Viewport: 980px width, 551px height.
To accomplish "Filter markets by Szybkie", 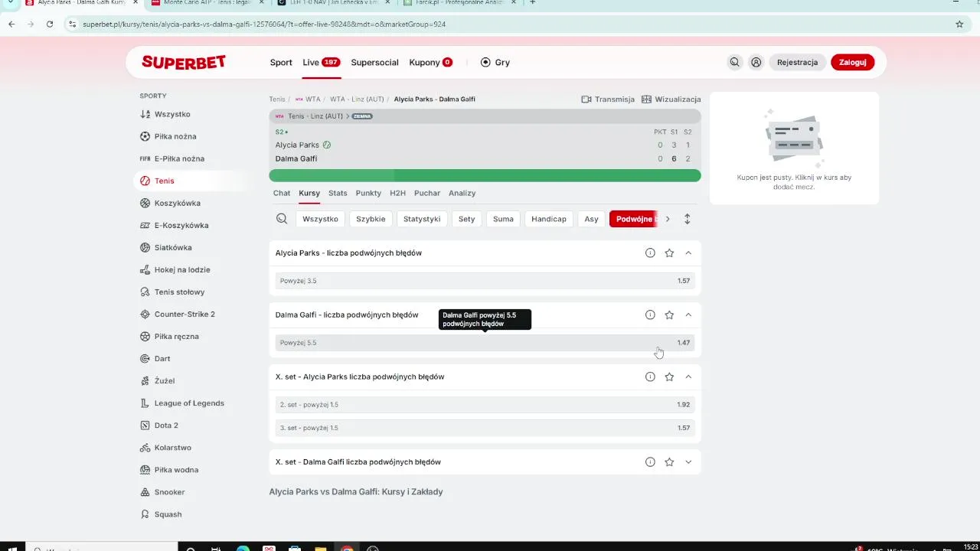I will click(371, 219).
